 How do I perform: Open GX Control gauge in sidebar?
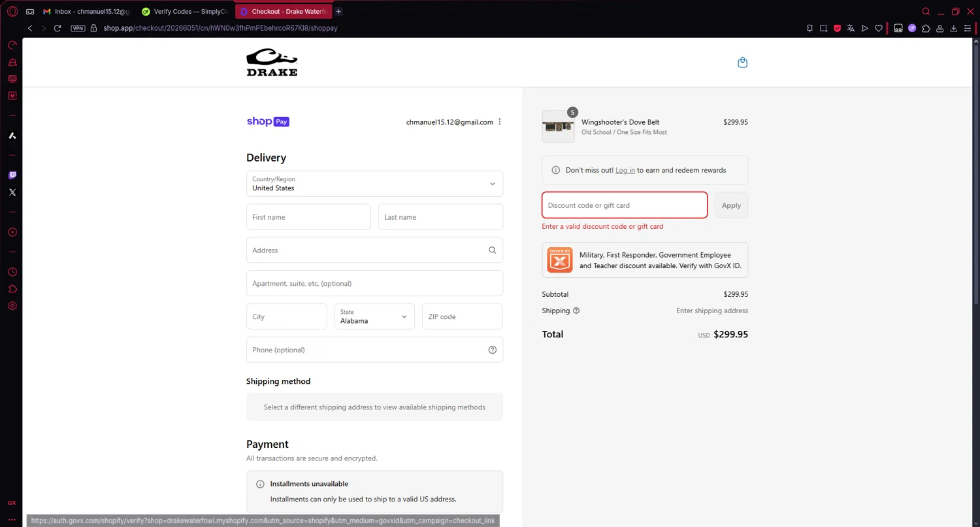[x=12, y=45]
